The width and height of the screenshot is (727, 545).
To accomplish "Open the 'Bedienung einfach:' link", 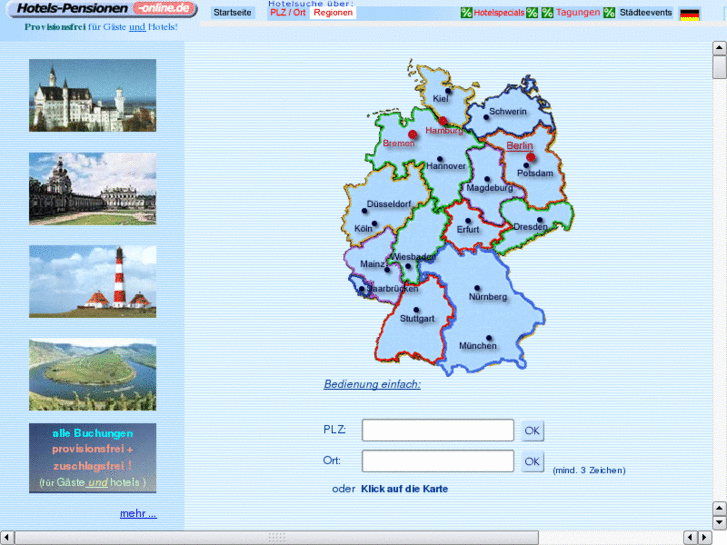I will (x=372, y=384).
